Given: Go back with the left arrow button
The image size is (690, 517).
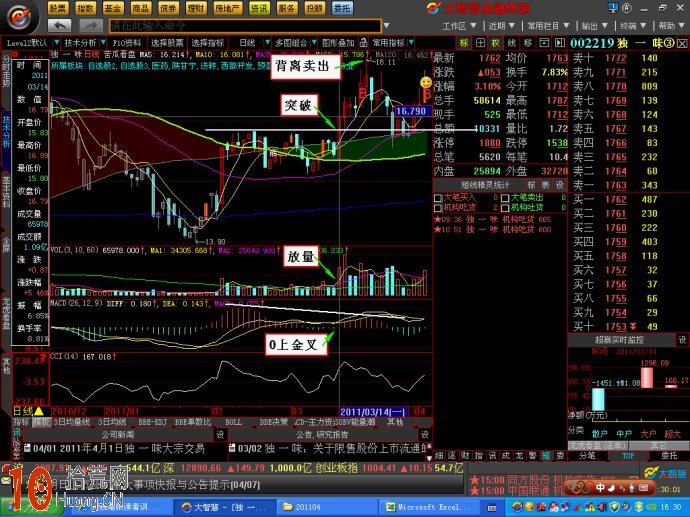Looking at the screenshot, I should (59, 26).
